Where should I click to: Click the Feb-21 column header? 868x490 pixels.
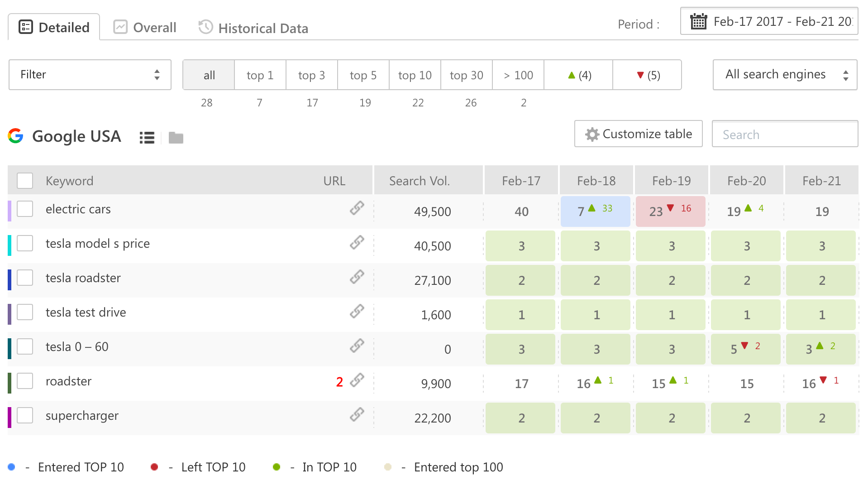click(821, 180)
